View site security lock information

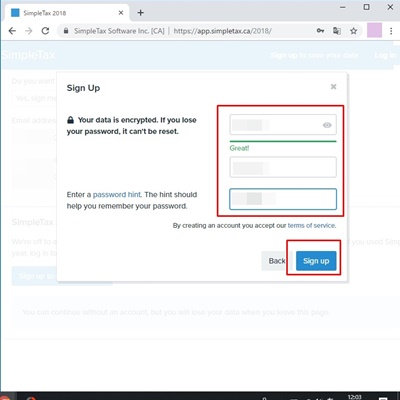(66, 31)
